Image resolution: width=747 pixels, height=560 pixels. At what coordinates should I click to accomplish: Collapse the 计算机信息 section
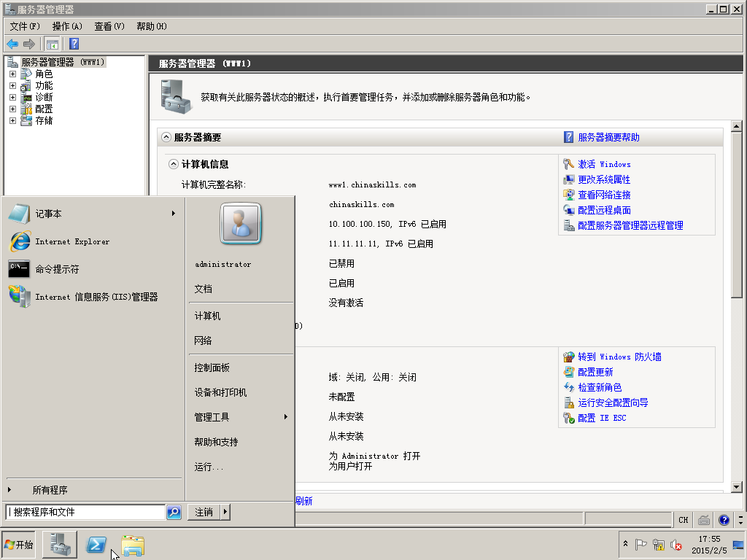point(174,164)
